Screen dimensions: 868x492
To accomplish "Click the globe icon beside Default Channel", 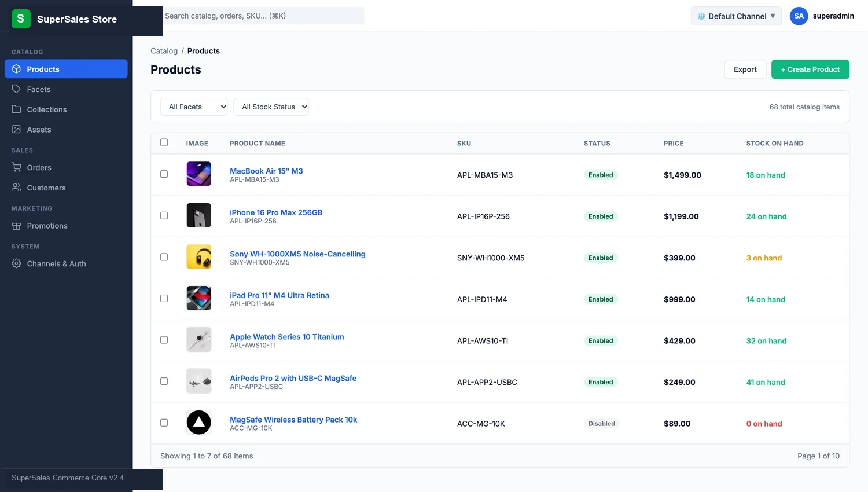I will click(701, 16).
